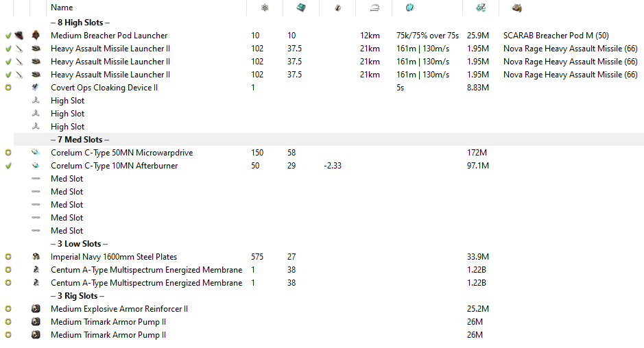The width and height of the screenshot is (644, 348).
Task: Select the Medium Breacher Pod Launcher row name
Action: click(x=109, y=36)
